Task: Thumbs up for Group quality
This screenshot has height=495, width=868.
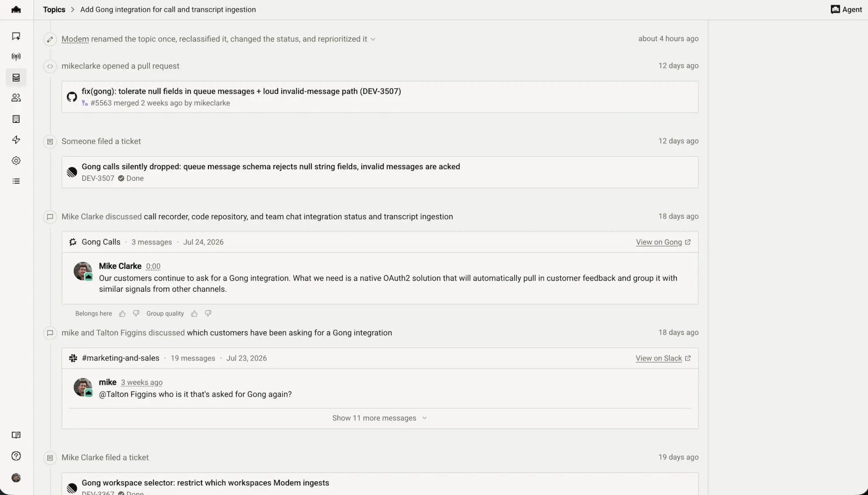Action: [x=194, y=314]
